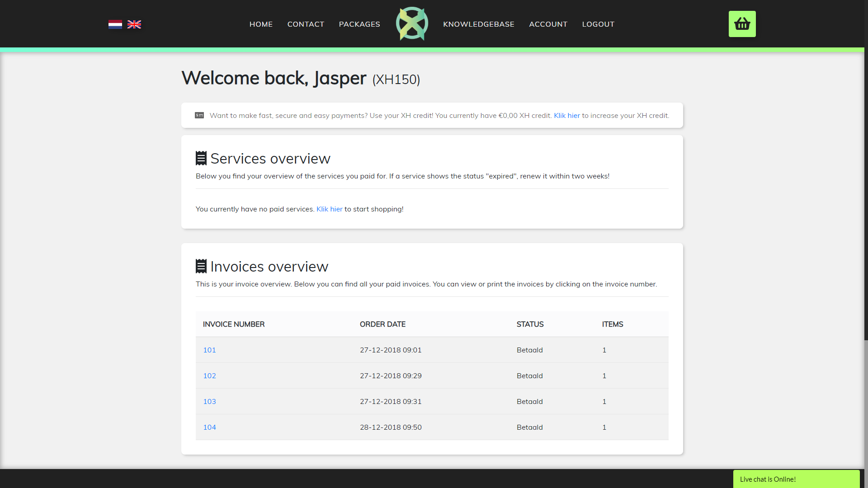Log out via the Logout menu item

[x=598, y=24]
